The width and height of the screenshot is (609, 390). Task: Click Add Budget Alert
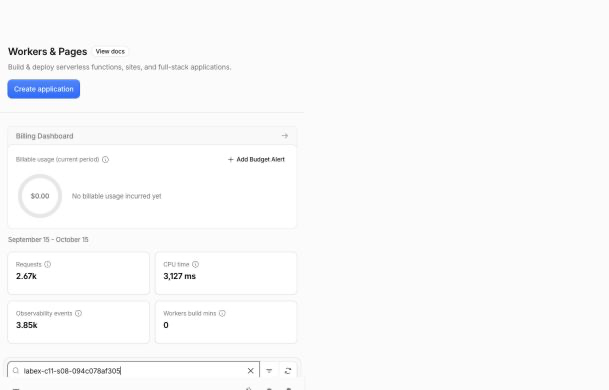[x=256, y=159]
